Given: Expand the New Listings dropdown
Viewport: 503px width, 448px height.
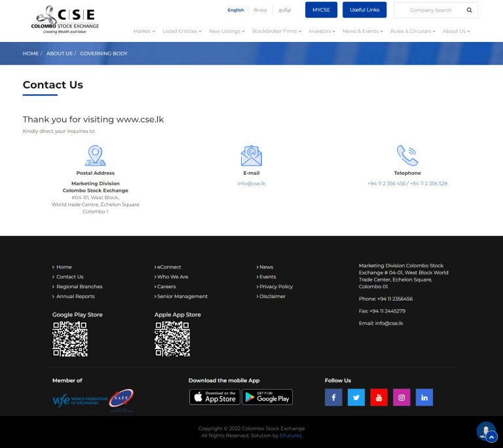Looking at the screenshot, I should [227, 31].
